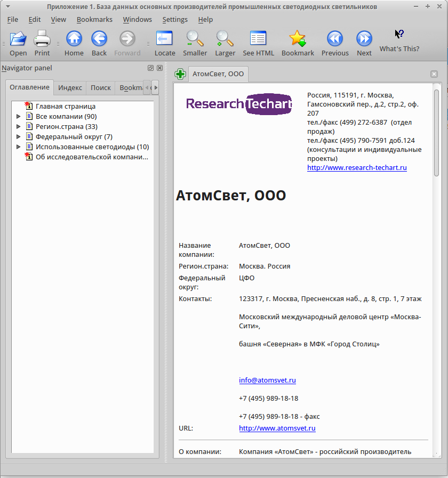The image size is (448, 478).
Task: Make text Smaller with the zoom-out icon
Action: pos(195,43)
